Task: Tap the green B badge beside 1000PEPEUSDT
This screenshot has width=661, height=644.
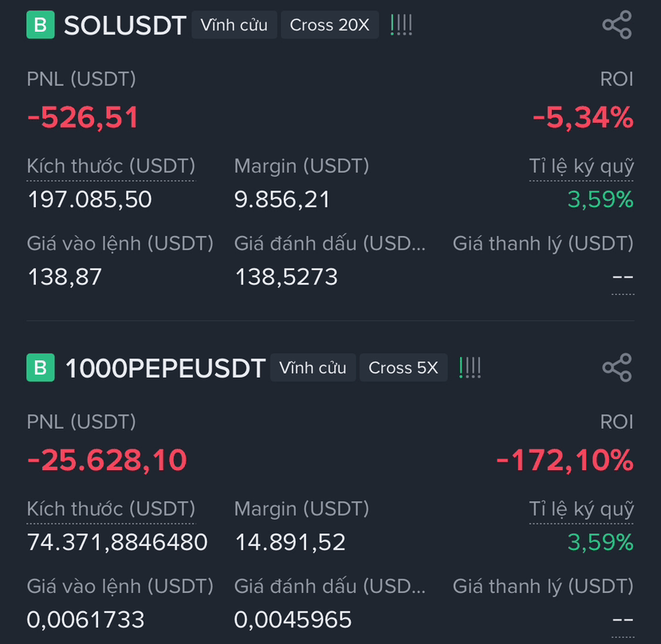Action: 41,367
